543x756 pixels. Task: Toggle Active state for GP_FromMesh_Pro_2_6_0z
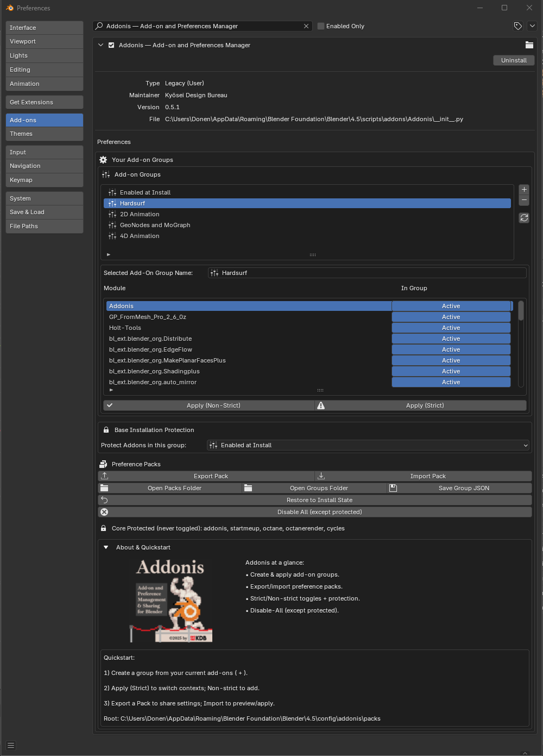451,317
